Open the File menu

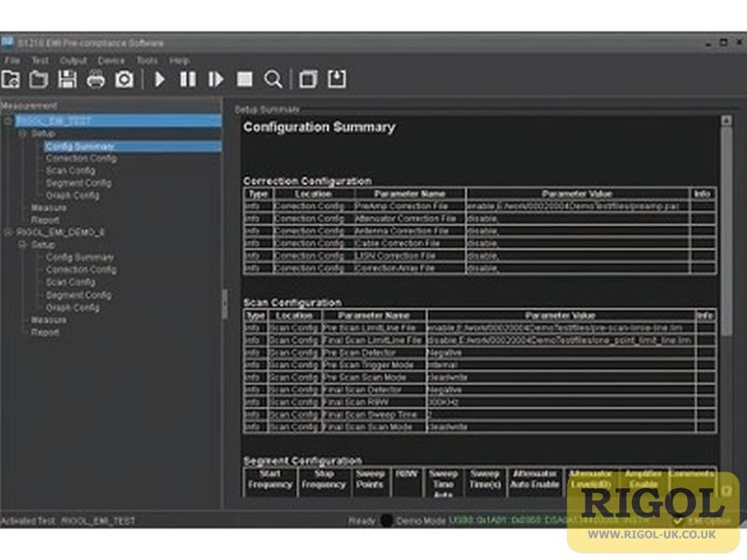pyautogui.click(x=12, y=61)
